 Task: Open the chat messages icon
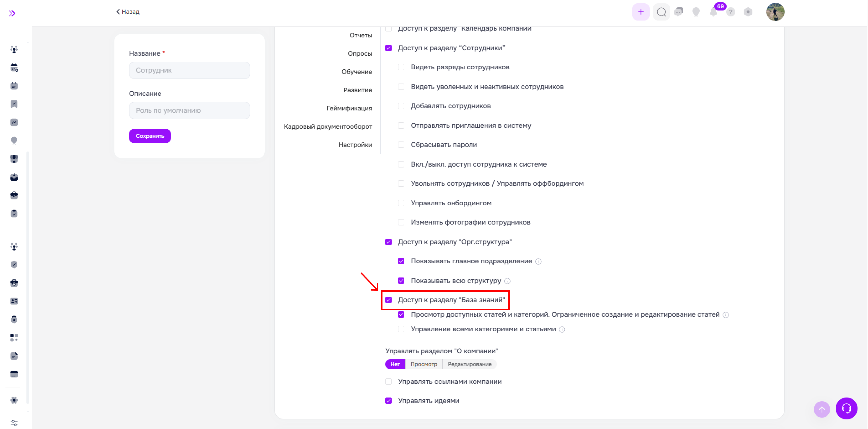pos(679,12)
